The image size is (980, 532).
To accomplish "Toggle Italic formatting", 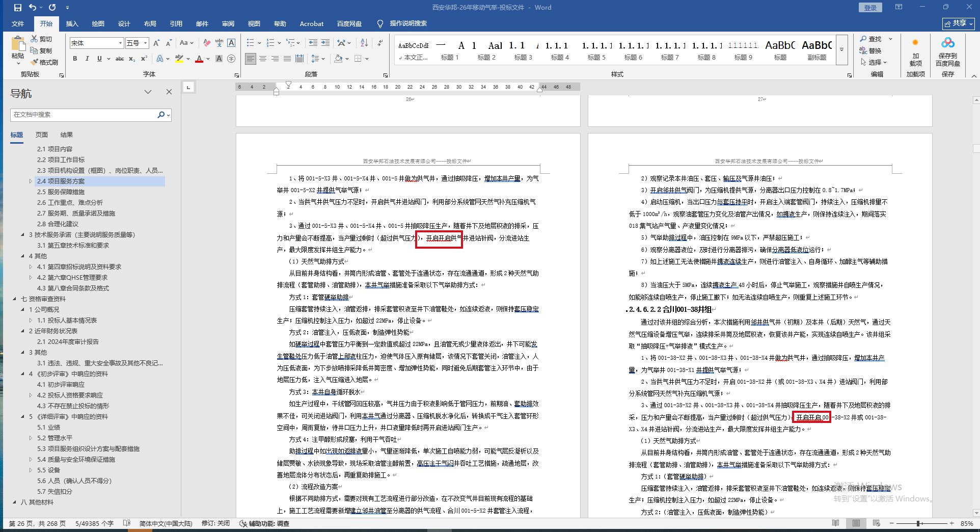I will [x=87, y=59].
